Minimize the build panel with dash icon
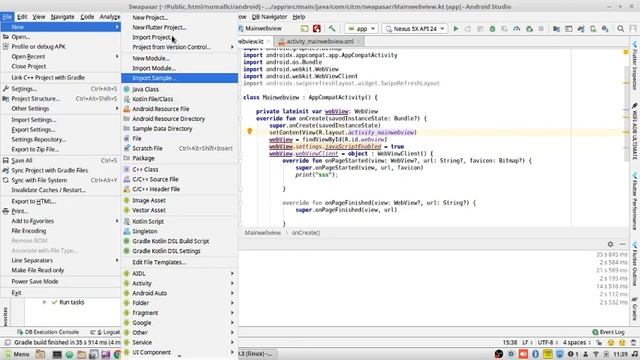640x360 pixels. 622,244
